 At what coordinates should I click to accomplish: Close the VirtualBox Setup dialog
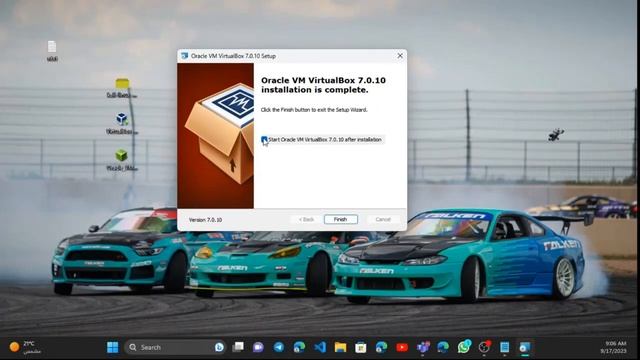(x=400, y=56)
